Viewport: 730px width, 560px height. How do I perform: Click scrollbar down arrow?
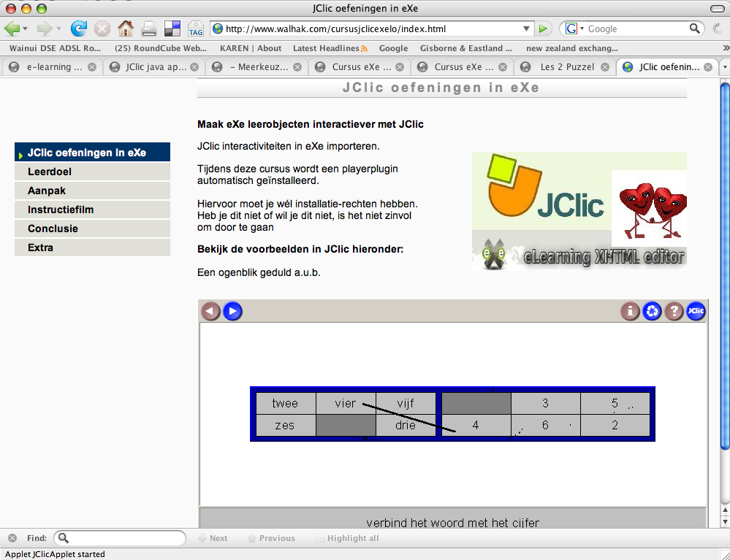point(725,522)
